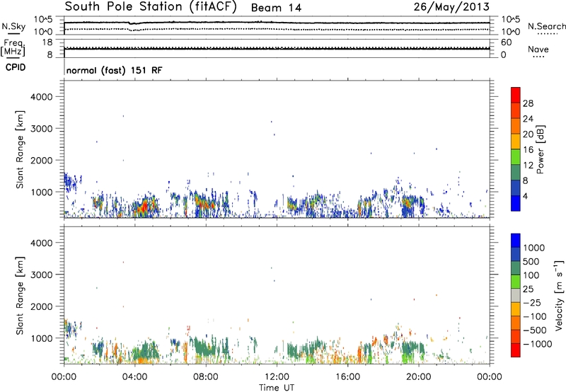Click the dotted line sample under N.Search
The height and width of the screenshot is (392, 566).
point(548,34)
